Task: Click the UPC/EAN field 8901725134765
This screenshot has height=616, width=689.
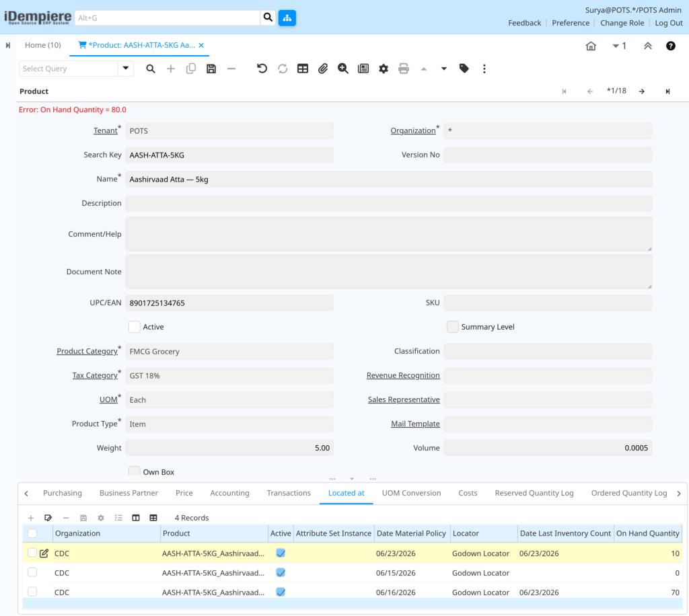Action: pos(229,303)
